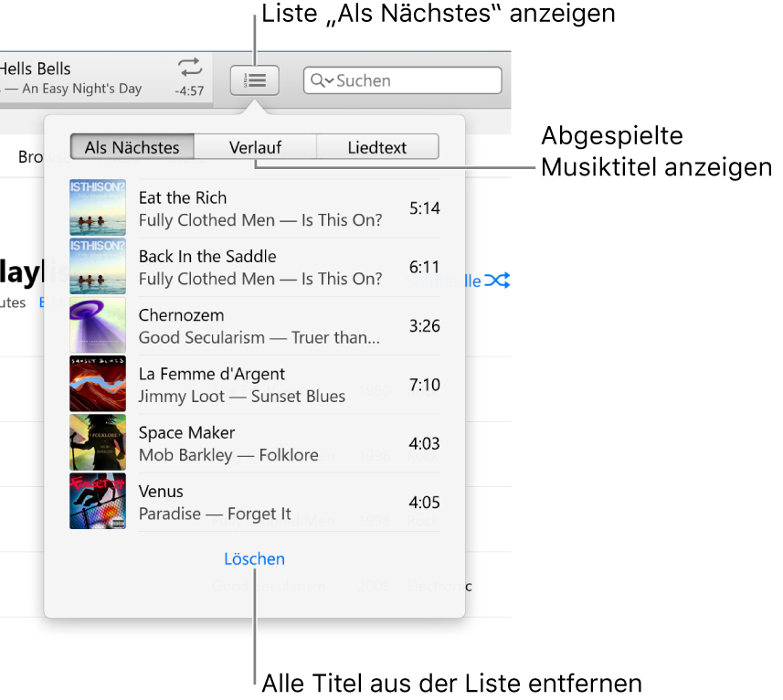Click "Löschen" to clear the queue
783x700 pixels.
click(254, 558)
